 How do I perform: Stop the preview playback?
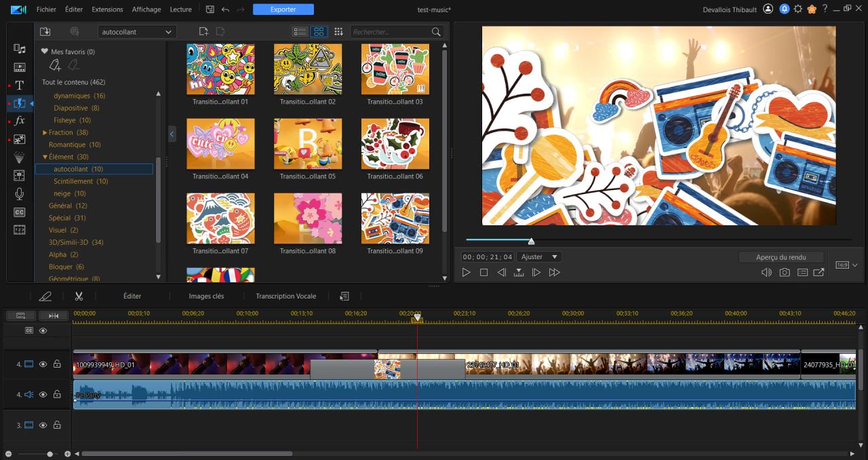click(x=484, y=272)
